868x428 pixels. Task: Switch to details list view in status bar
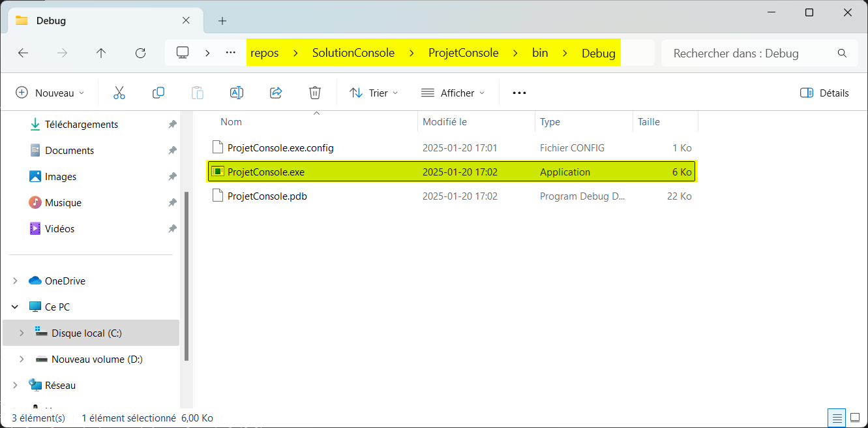tap(837, 418)
